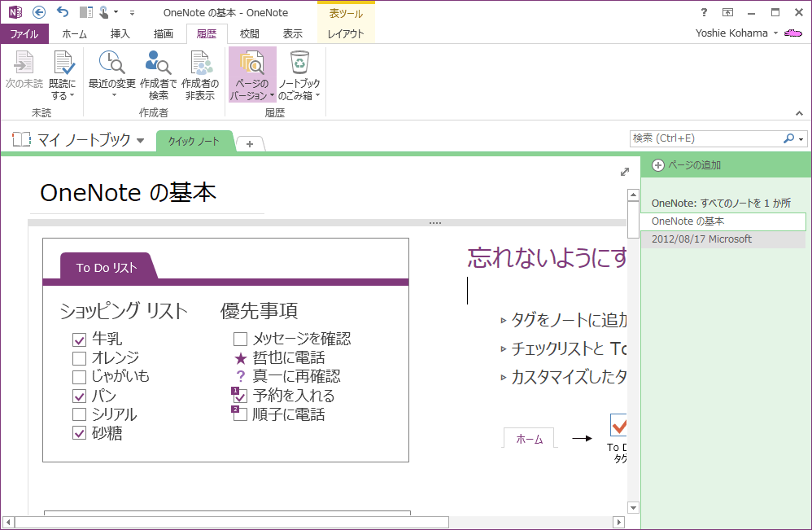Uncheck priority 1 予約を入れる checkbox
Image resolution: width=812 pixels, height=530 pixels.
coord(240,396)
